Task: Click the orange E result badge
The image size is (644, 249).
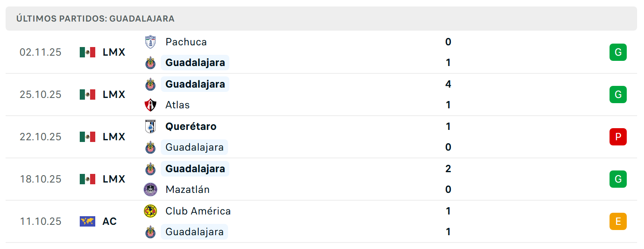Action: click(x=618, y=221)
